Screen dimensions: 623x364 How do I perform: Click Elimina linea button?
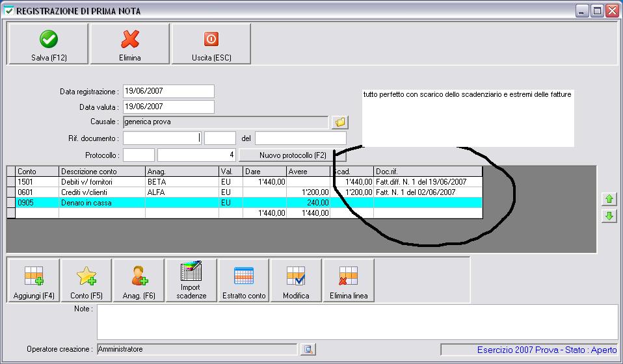pyautogui.click(x=349, y=280)
